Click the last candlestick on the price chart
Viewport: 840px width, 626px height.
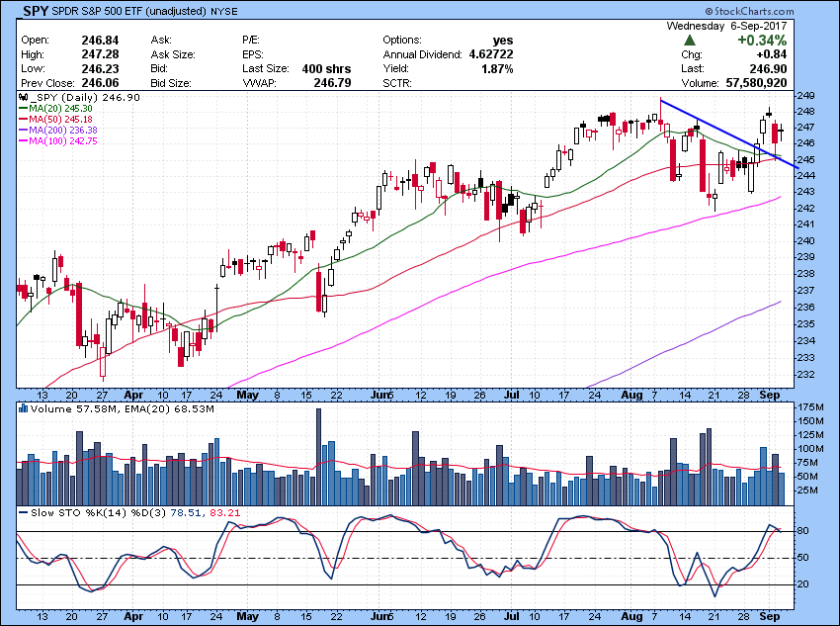(781, 131)
